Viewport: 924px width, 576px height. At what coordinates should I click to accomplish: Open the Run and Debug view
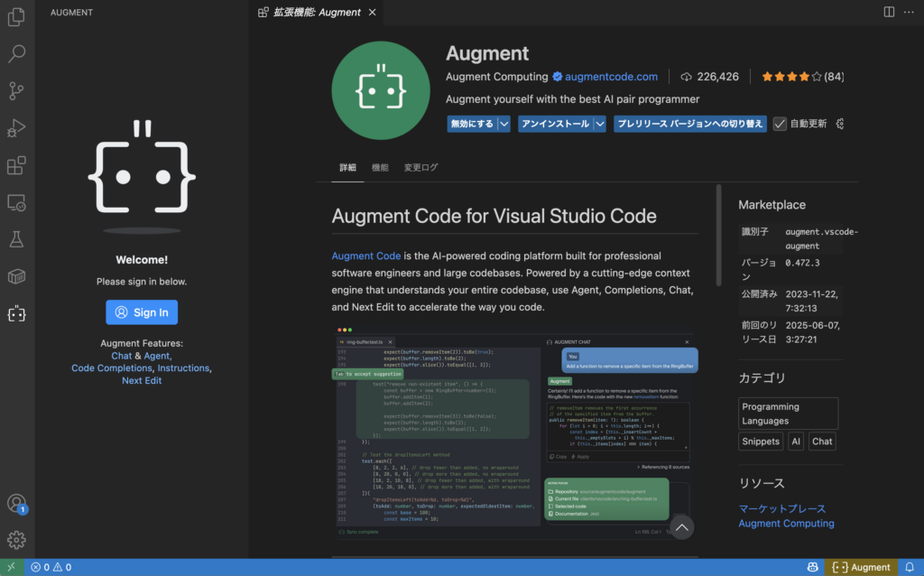point(17,128)
